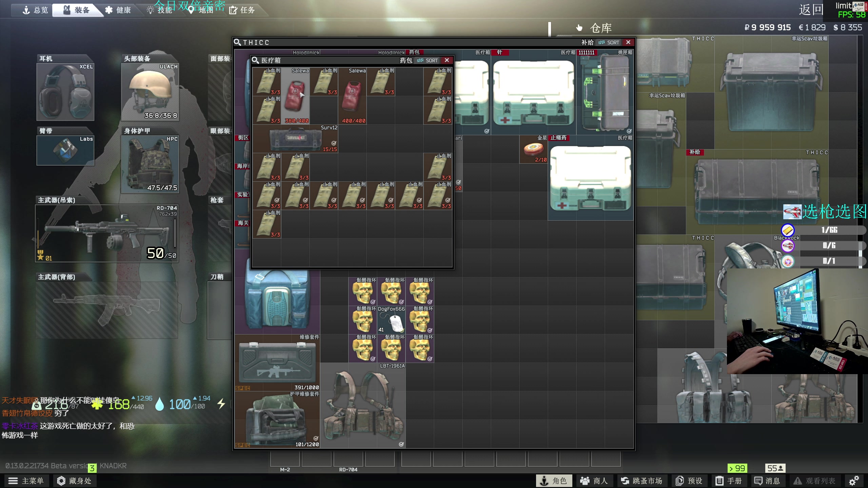Select the RD-704 rifle on sling
Viewport: 868px width, 488px height.
(107, 233)
